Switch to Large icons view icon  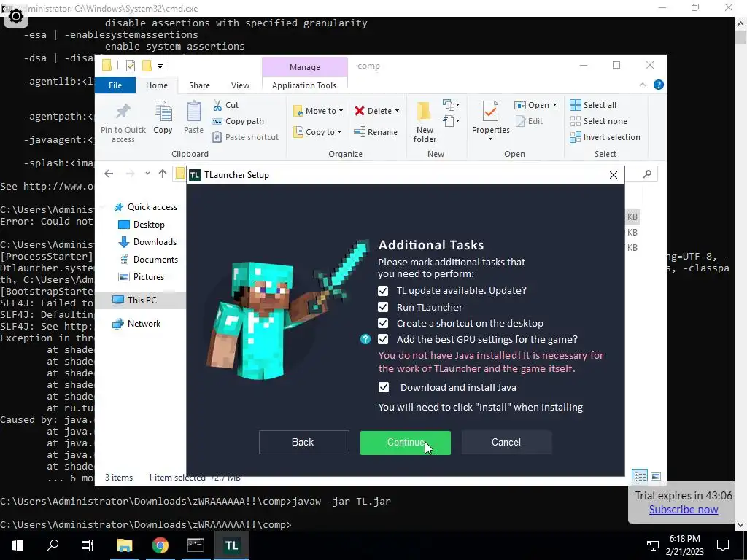(x=656, y=476)
